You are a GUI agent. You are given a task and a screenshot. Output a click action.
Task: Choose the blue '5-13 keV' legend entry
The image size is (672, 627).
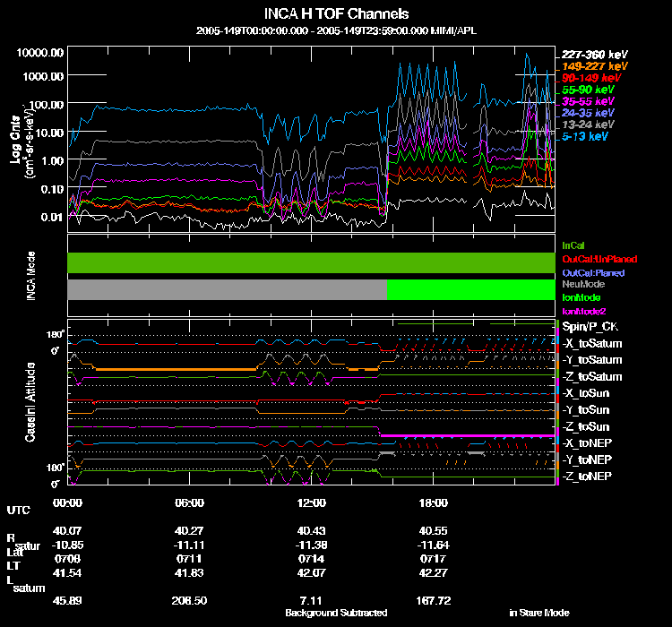click(584, 136)
